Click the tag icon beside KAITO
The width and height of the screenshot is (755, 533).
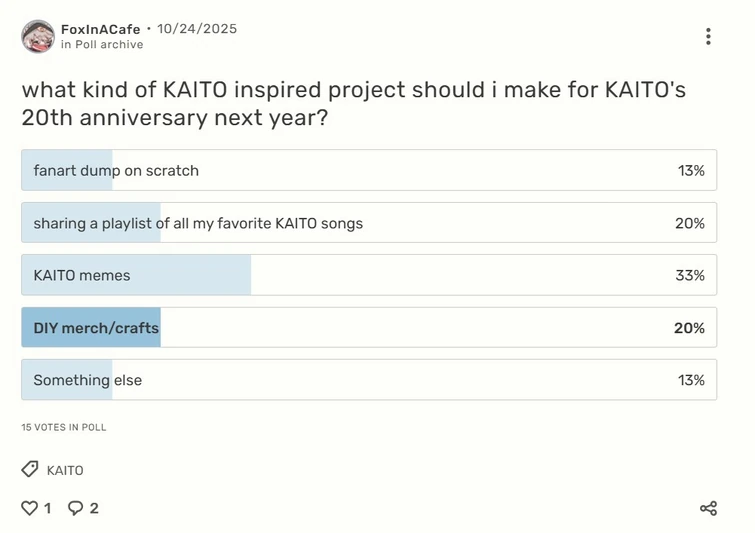pyautogui.click(x=30, y=470)
